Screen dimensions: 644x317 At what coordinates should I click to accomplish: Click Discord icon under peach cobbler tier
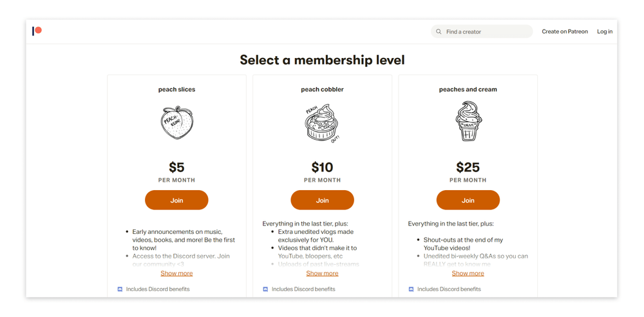pos(265,289)
